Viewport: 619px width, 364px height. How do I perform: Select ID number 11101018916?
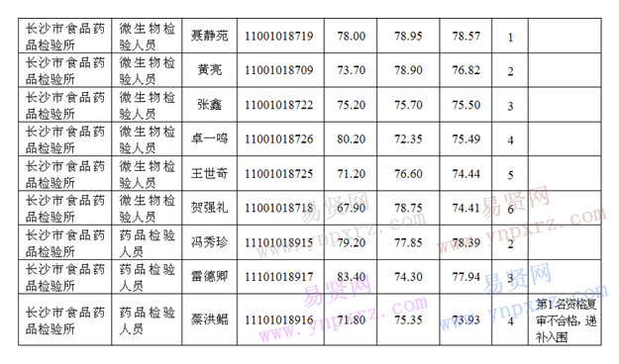click(279, 319)
